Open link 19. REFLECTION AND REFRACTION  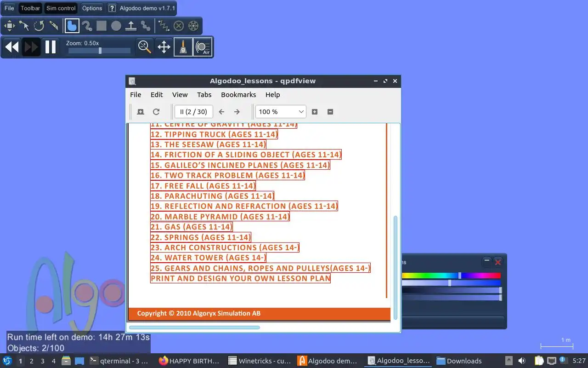pyautogui.click(x=244, y=206)
